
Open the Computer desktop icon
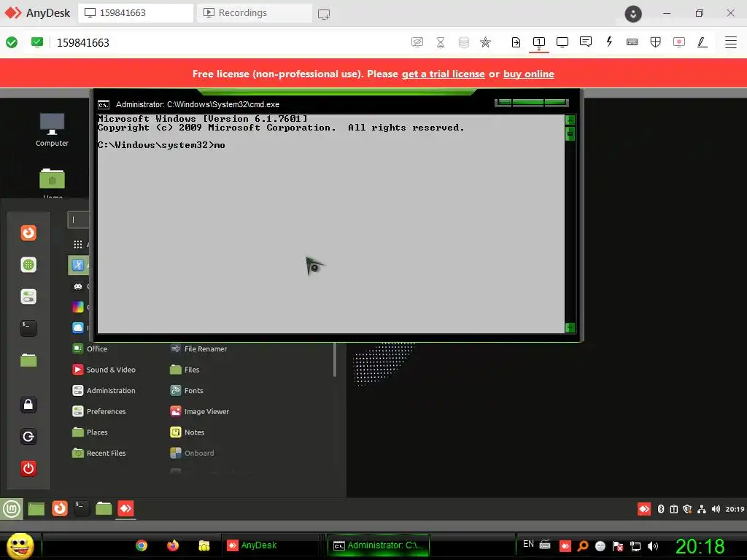click(x=52, y=130)
